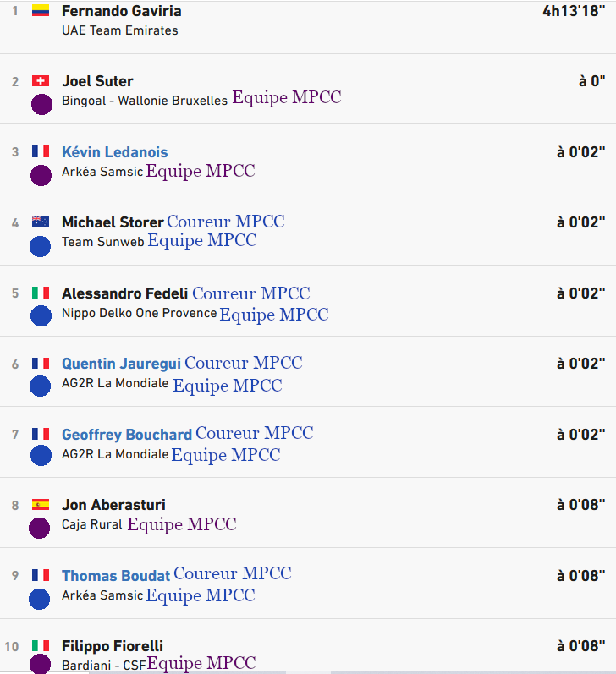Click UAE Team Emirates team name
616x674 pixels.
coord(119,30)
